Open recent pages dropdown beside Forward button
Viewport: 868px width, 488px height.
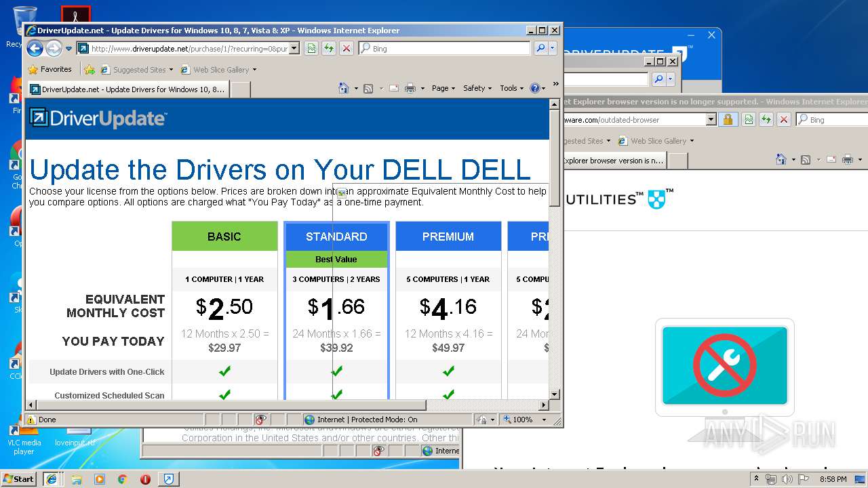click(x=68, y=49)
